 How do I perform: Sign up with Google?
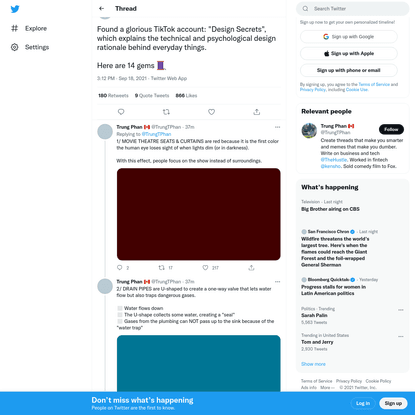click(x=349, y=37)
